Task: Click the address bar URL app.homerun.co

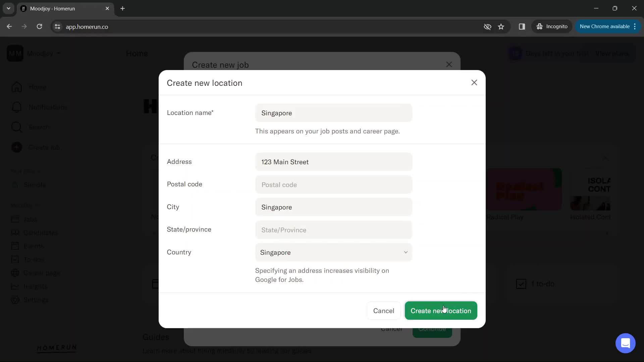Action: pos(87,27)
